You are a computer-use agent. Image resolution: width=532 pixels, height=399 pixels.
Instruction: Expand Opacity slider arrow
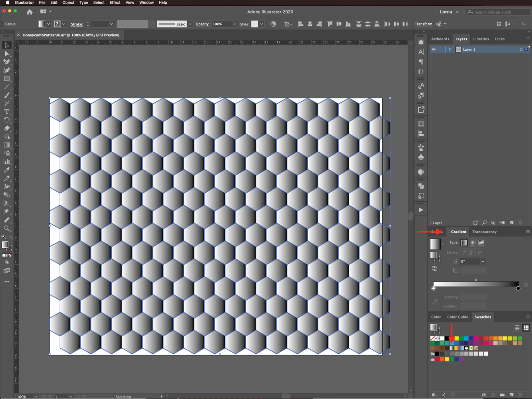coord(235,24)
